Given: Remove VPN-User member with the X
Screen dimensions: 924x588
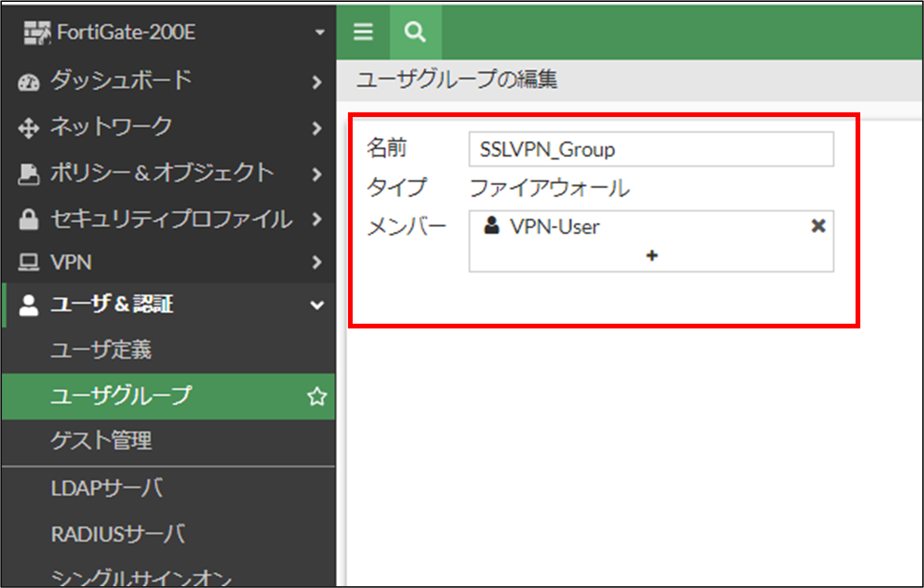Looking at the screenshot, I should (818, 226).
